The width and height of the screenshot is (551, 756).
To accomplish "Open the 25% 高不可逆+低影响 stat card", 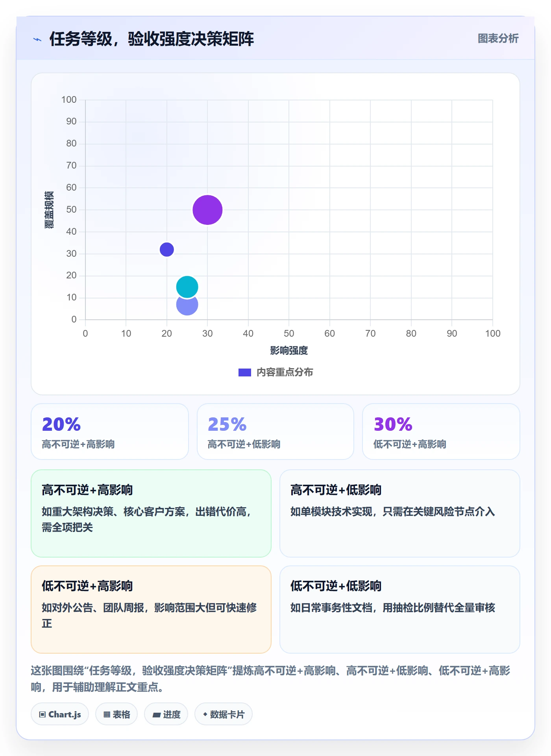I will point(275,432).
